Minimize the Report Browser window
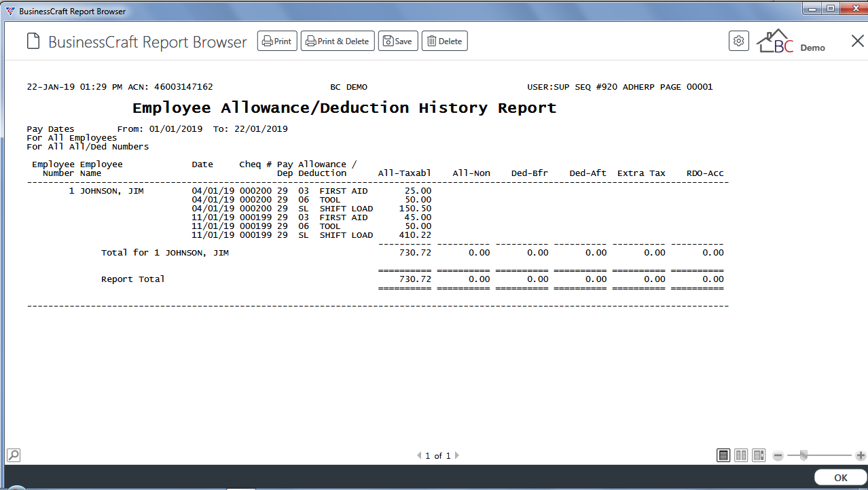The height and width of the screenshot is (490, 868). [x=812, y=8]
